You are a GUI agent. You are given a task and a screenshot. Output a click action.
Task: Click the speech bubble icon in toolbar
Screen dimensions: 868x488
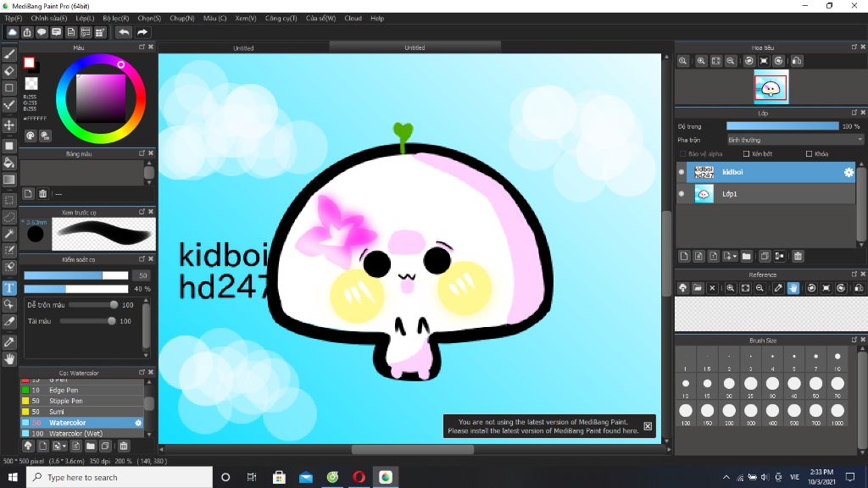tap(42, 32)
